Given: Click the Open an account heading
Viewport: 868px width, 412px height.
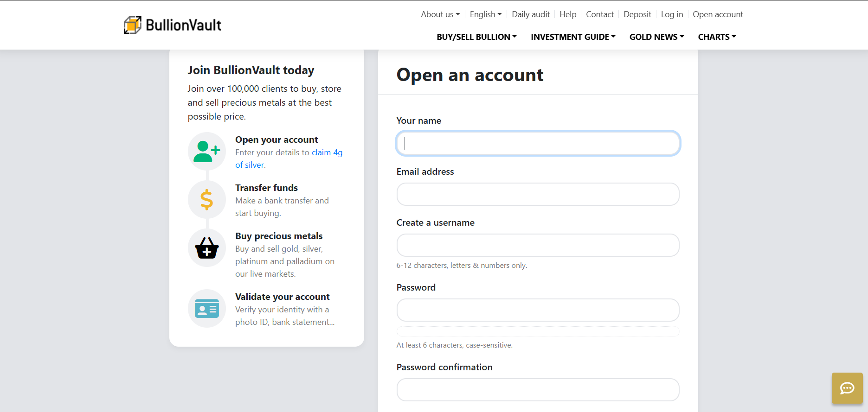Looking at the screenshot, I should point(470,75).
